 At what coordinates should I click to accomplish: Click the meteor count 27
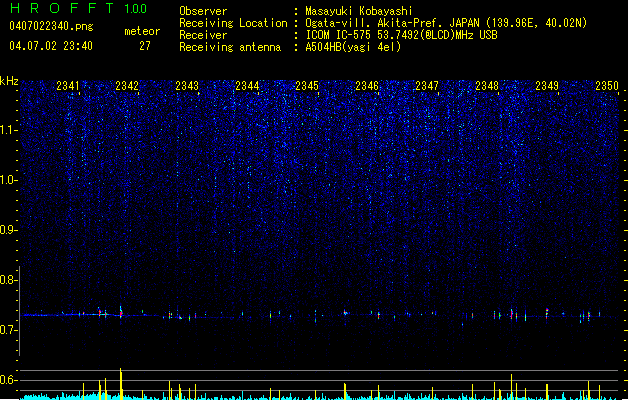(x=145, y=46)
